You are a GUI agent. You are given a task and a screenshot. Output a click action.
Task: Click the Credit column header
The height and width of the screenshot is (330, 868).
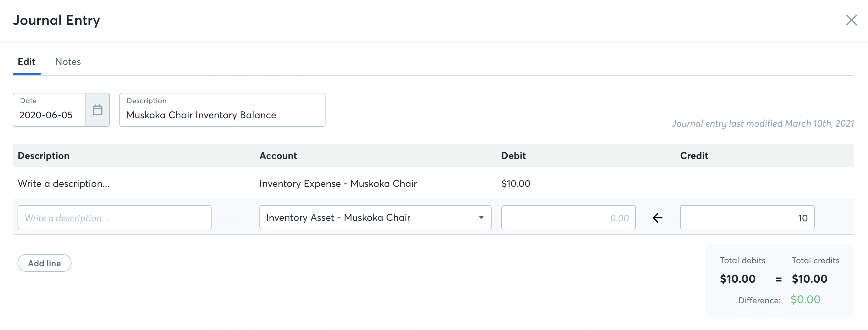tap(694, 156)
